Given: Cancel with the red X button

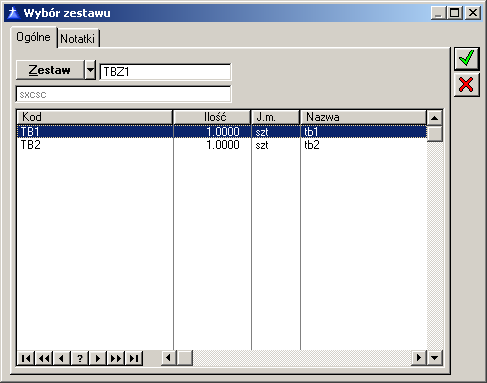Looking at the screenshot, I should (x=466, y=85).
